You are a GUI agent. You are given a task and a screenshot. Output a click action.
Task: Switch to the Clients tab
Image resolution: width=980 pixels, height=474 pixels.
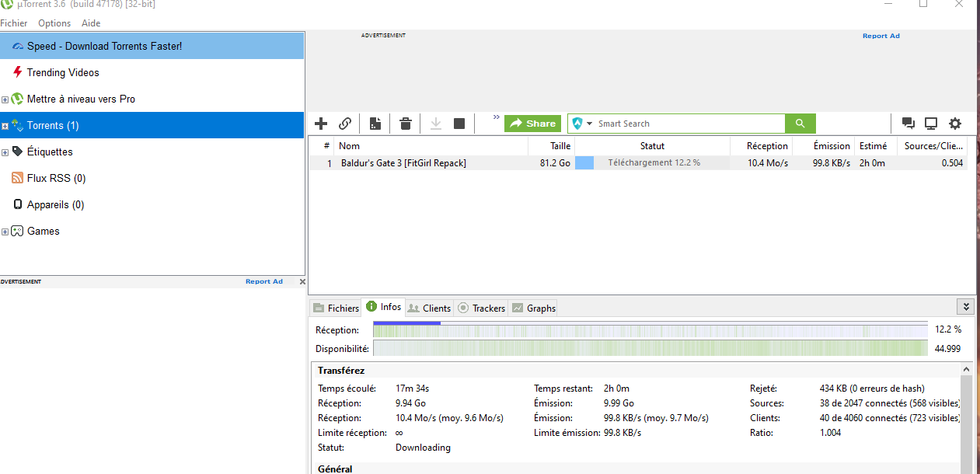(x=429, y=308)
